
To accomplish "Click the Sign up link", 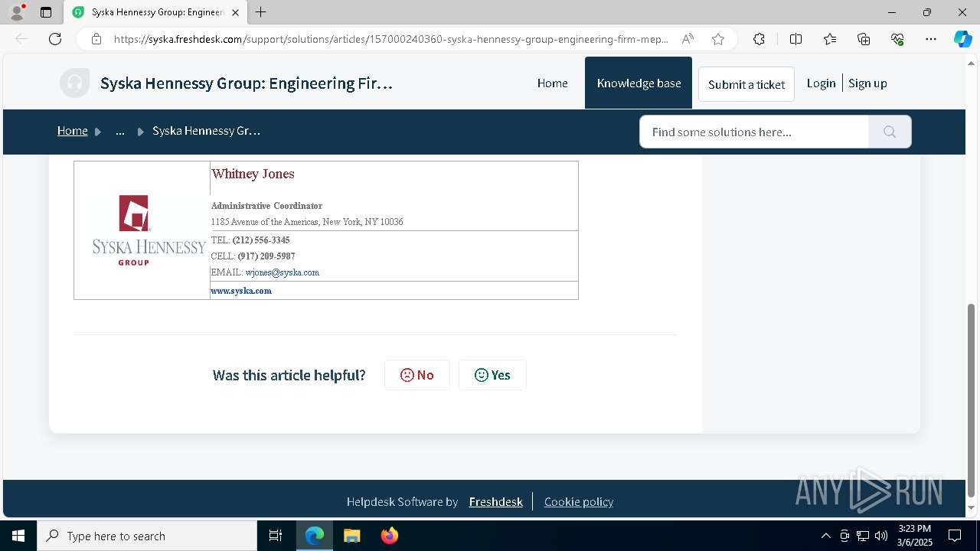I will pos(867,83).
